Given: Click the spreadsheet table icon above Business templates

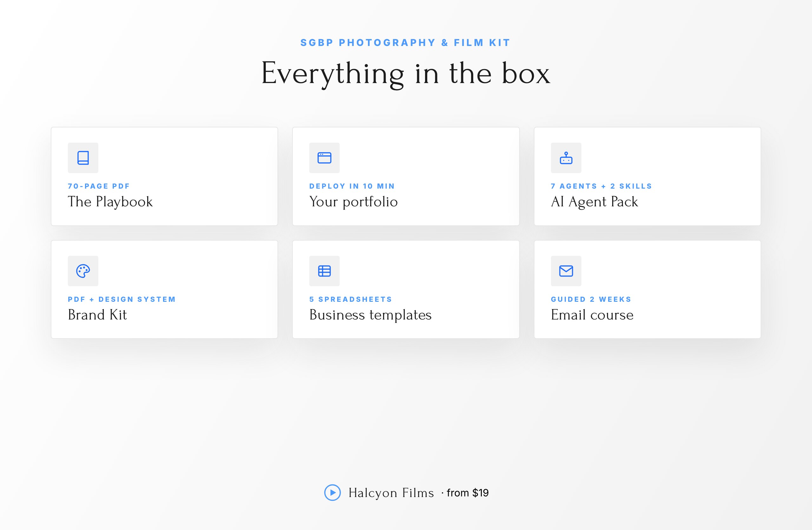Looking at the screenshot, I should coord(324,271).
